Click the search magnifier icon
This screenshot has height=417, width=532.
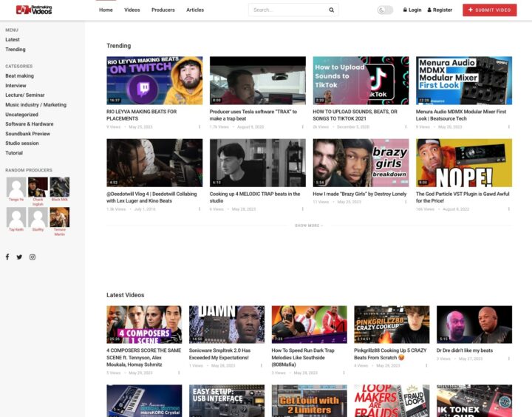pos(331,10)
